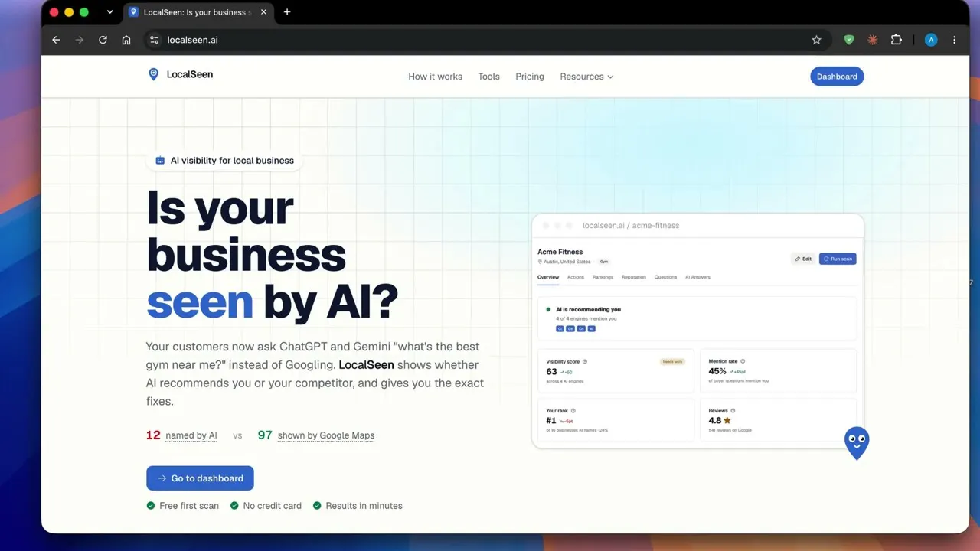Click the blue smiling pin mascot
This screenshot has height=551, width=980.
[x=857, y=443]
